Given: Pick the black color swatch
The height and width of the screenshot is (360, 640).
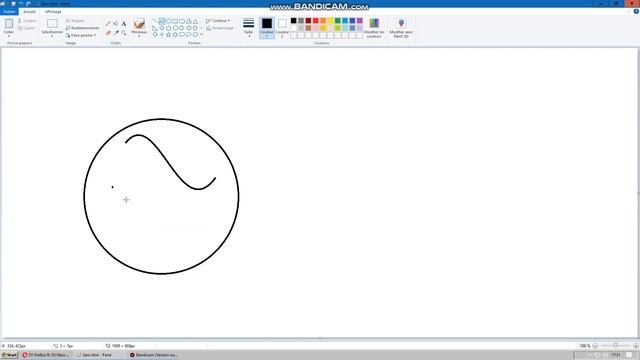Looking at the screenshot, I should [x=293, y=21].
